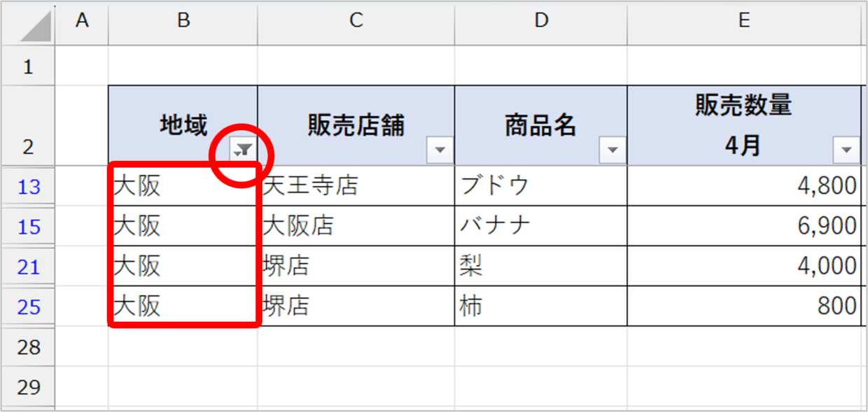Expand the 販売店舗 filter dropdown
Screen dimensions: 868x412
tap(440, 149)
